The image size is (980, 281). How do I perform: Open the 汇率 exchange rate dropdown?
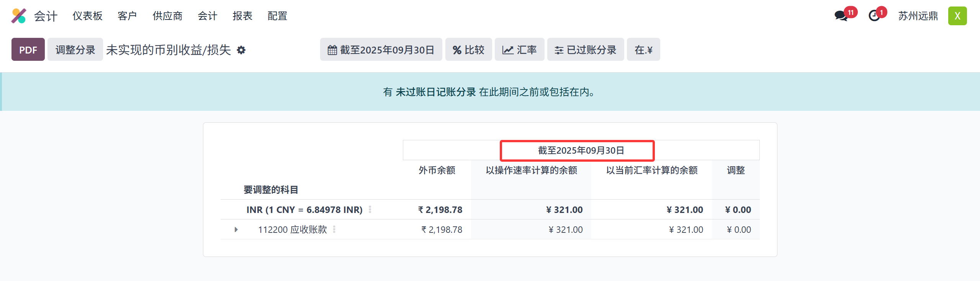click(519, 49)
